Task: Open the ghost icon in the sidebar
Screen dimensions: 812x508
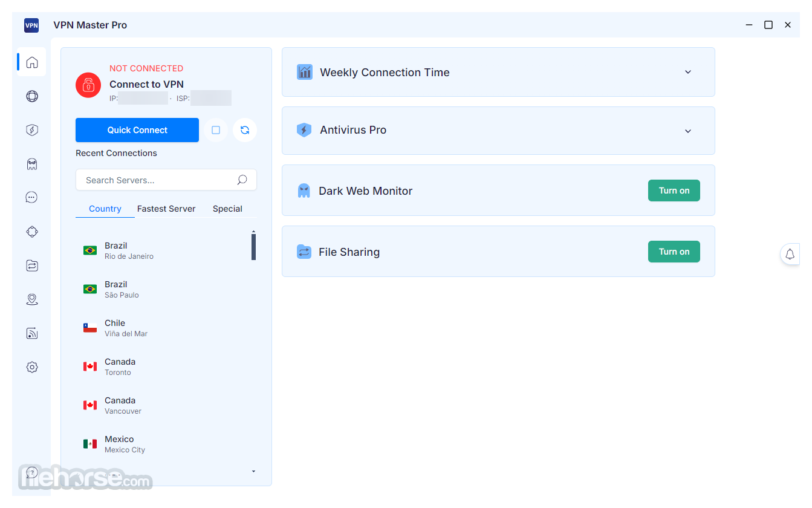Action: (x=32, y=164)
